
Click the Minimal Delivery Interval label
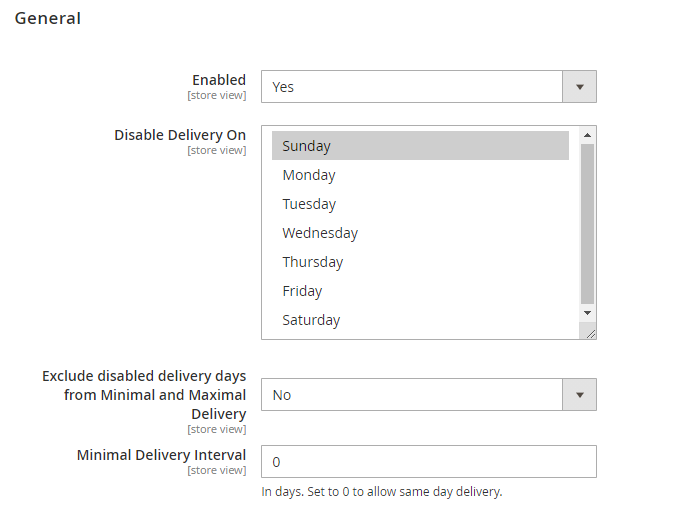coord(161,455)
